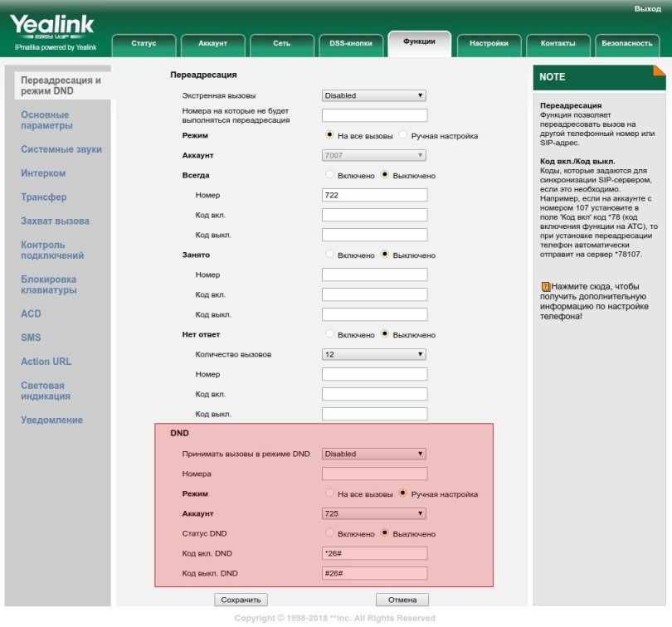Click the help icon next to 'Нажмите сюда'
The width and height of the screenshot is (672, 627).
(x=545, y=286)
